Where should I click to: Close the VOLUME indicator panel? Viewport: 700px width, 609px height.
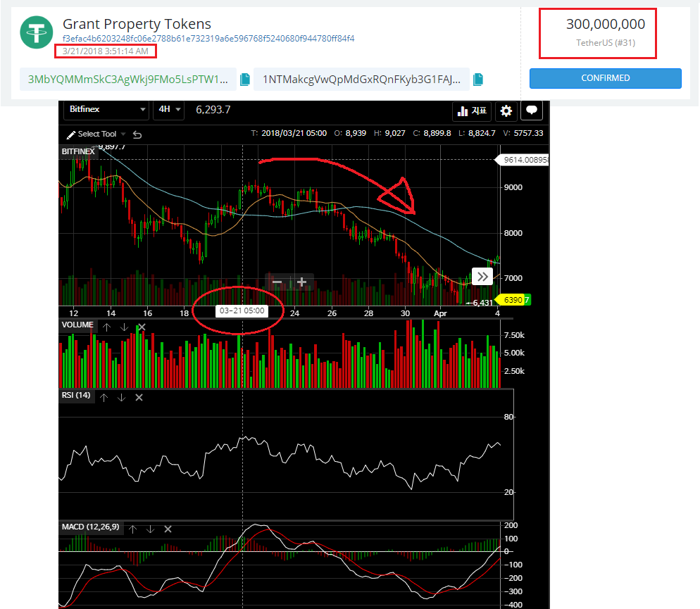[x=142, y=327]
